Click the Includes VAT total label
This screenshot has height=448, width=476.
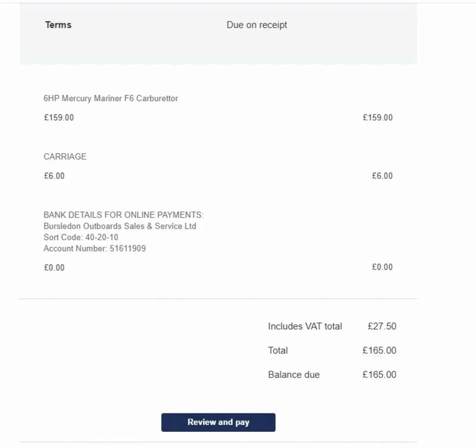305,326
